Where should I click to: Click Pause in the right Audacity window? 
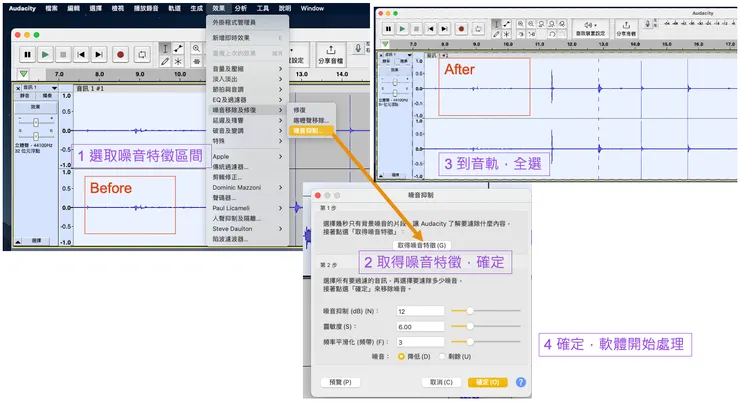(x=388, y=29)
